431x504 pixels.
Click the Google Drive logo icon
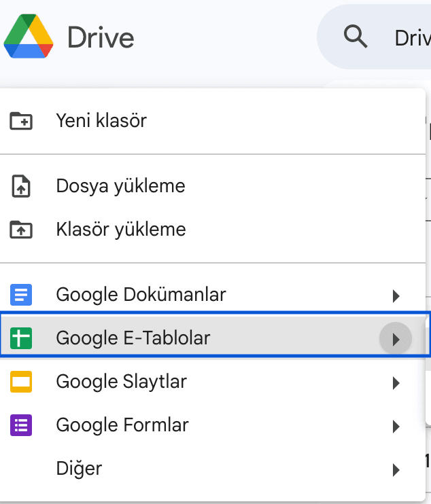(x=29, y=36)
